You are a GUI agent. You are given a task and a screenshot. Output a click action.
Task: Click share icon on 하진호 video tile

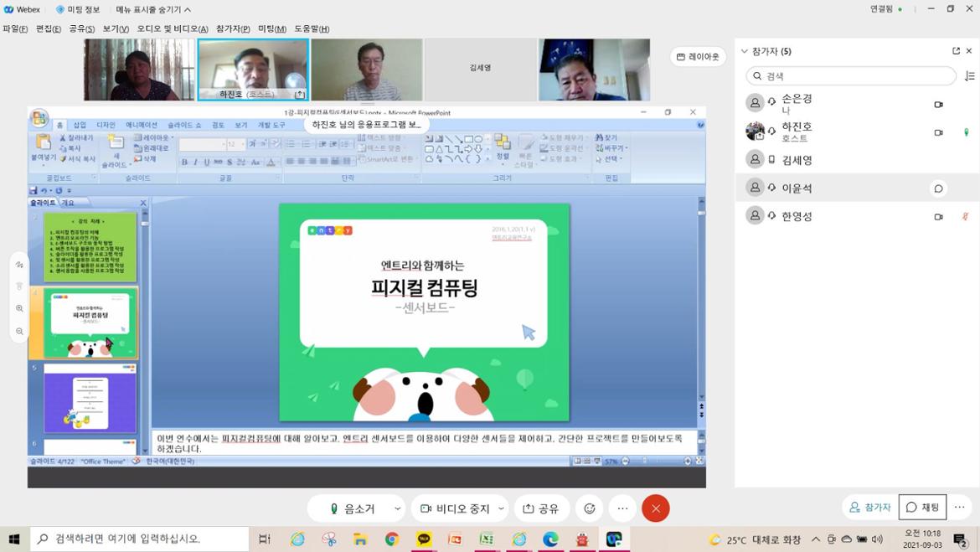(x=300, y=95)
